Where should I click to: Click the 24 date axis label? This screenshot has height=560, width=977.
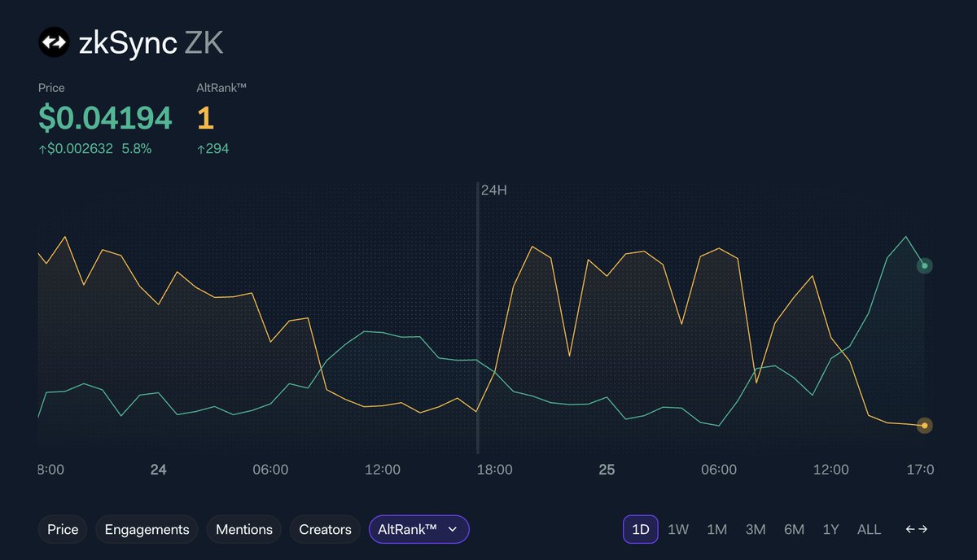click(x=159, y=470)
